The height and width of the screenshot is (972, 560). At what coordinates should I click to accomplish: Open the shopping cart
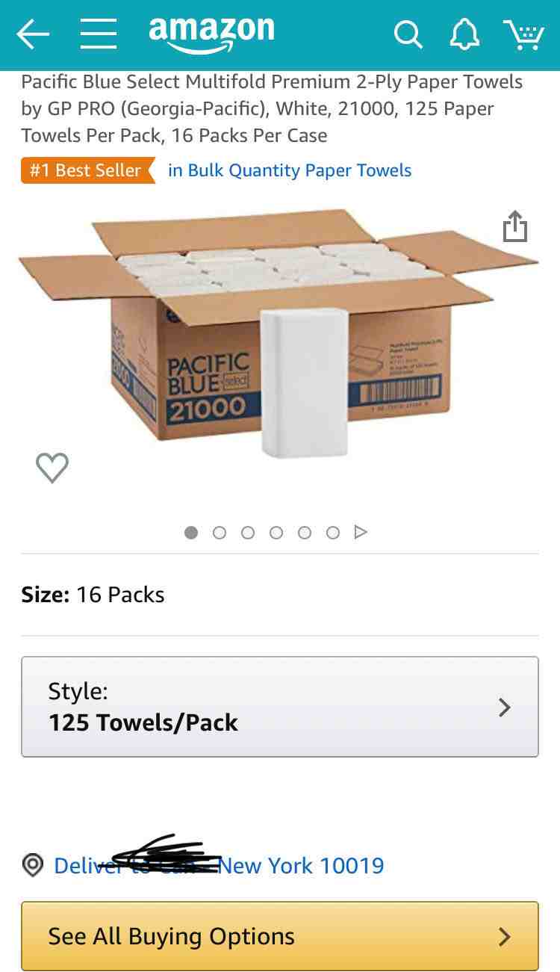(x=523, y=34)
